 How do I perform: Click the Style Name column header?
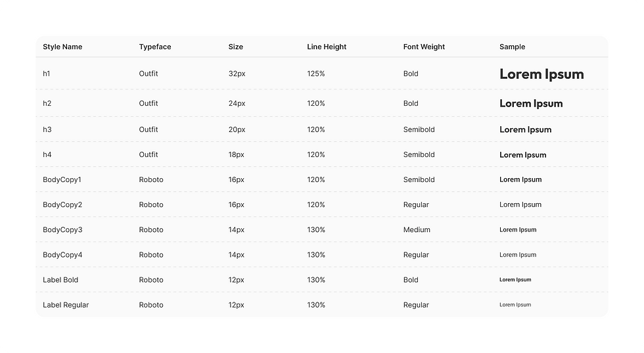pyautogui.click(x=62, y=47)
